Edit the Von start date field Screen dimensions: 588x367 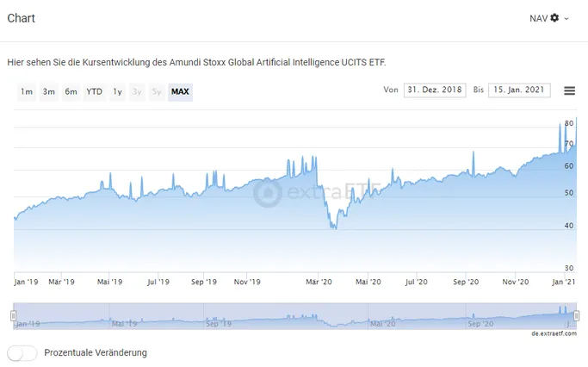click(435, 90)
